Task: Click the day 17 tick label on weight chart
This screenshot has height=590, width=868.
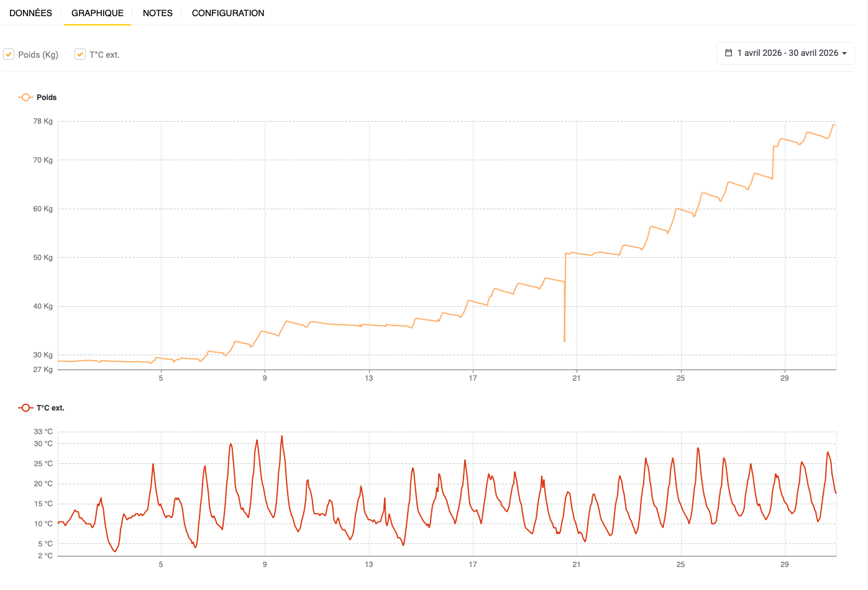Action: click(x=473, y=378)
